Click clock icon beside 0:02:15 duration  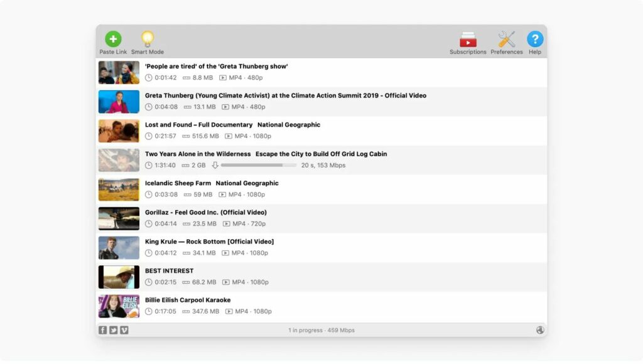(x=148, y=282)
